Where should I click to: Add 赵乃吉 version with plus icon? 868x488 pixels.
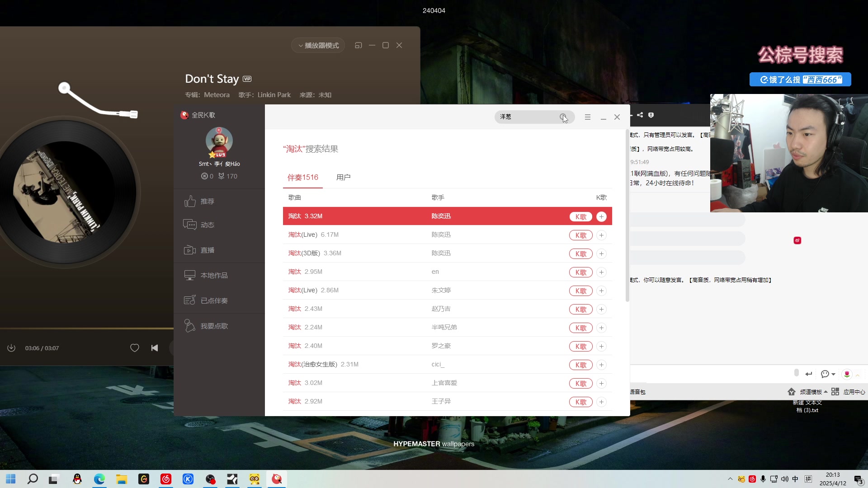coord(601,309)
